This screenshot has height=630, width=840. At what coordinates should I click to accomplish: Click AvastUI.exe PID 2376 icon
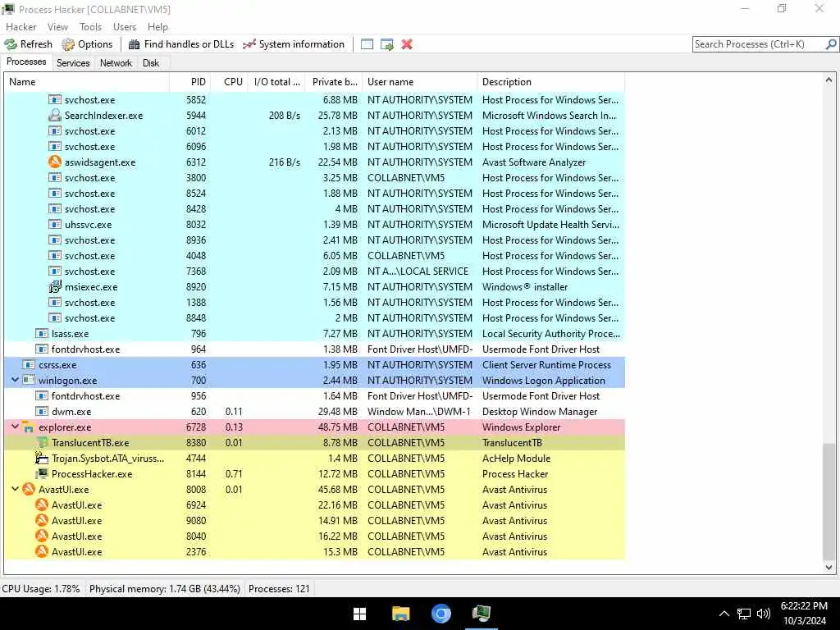click(42, 551)
